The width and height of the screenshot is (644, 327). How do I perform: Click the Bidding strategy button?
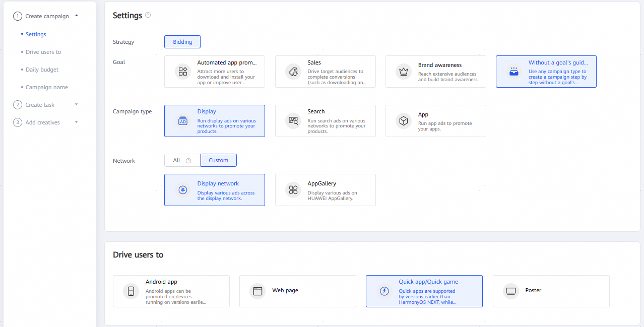click(x=182, y=42)
